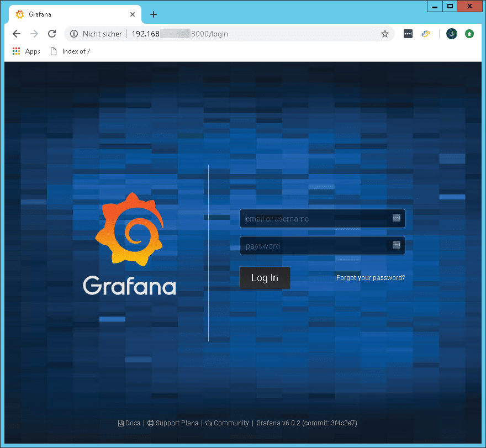Click the browser back arrow

17,34
